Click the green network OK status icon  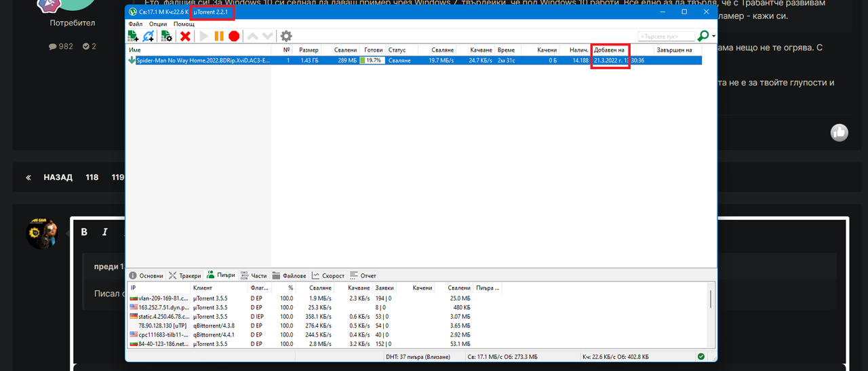click(x=701, y=356)
